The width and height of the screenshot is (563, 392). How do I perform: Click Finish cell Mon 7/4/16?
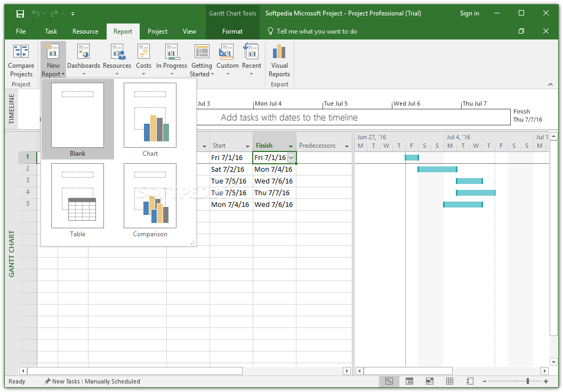275,169
